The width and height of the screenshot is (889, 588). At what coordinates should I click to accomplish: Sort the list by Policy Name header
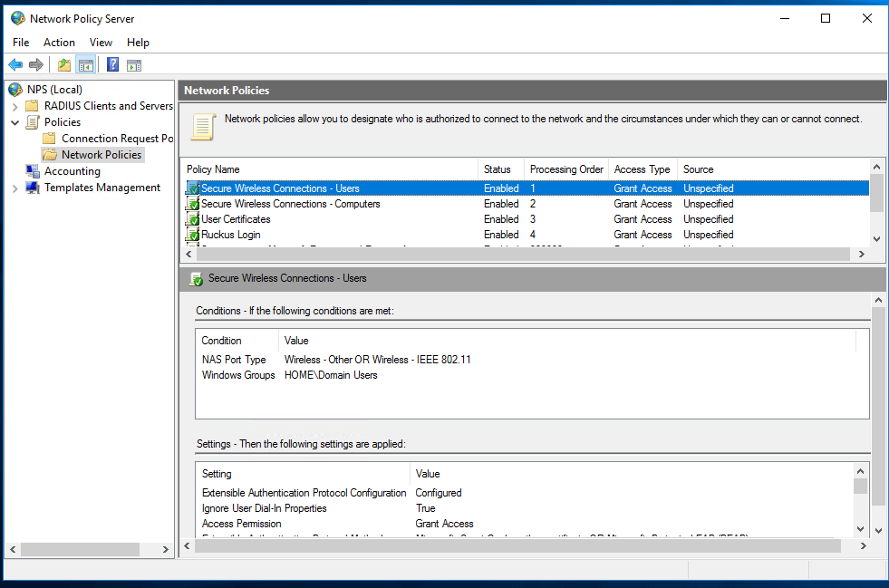[213, 169]
